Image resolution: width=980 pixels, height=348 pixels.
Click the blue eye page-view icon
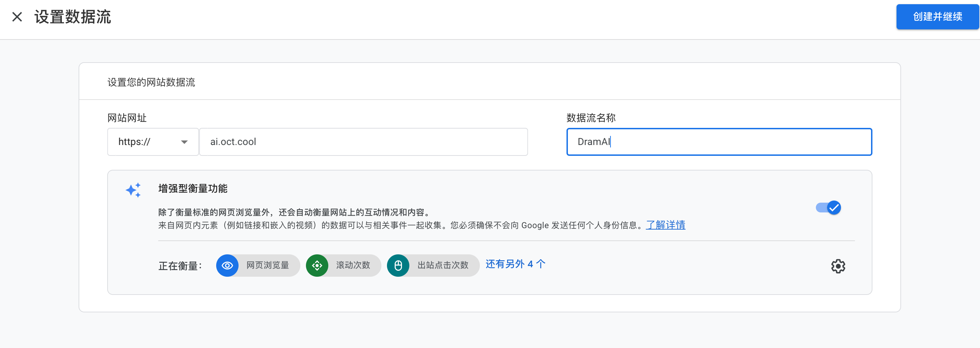227,266
